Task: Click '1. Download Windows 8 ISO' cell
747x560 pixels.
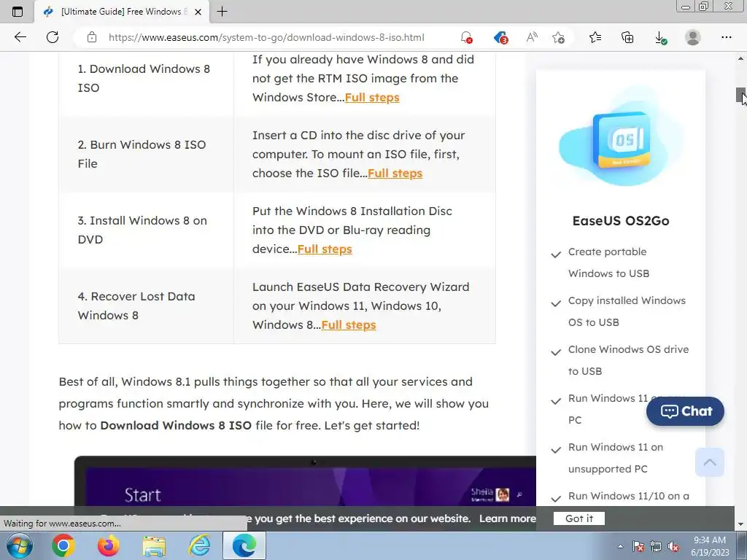Action: tap(146, 78)
